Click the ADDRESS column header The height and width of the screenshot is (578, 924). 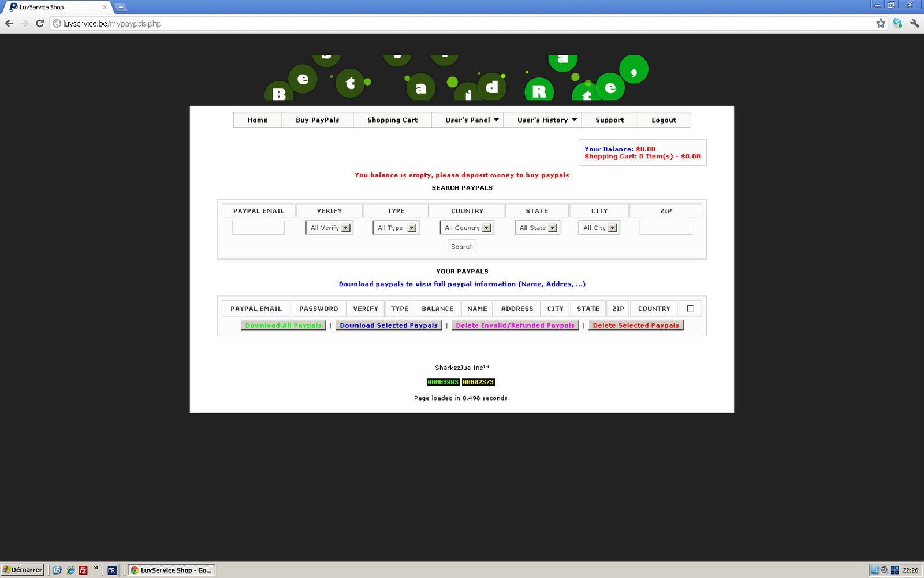click(517, 309)
